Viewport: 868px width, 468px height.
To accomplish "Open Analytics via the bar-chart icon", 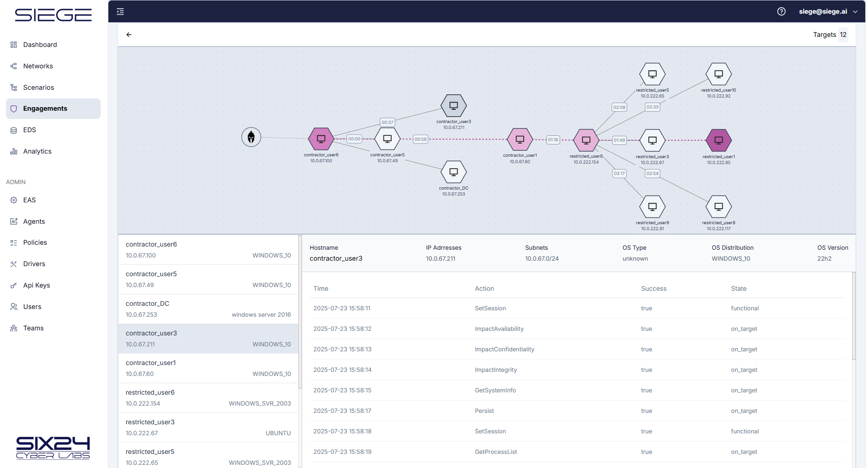I will 13,151.
